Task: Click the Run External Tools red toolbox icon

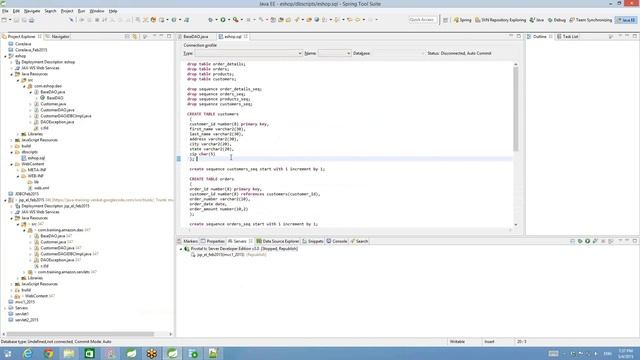Action: (236, 20)
